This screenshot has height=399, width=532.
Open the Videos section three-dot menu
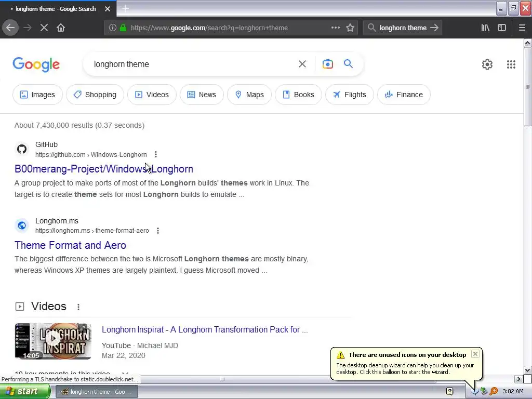[78, 307]
